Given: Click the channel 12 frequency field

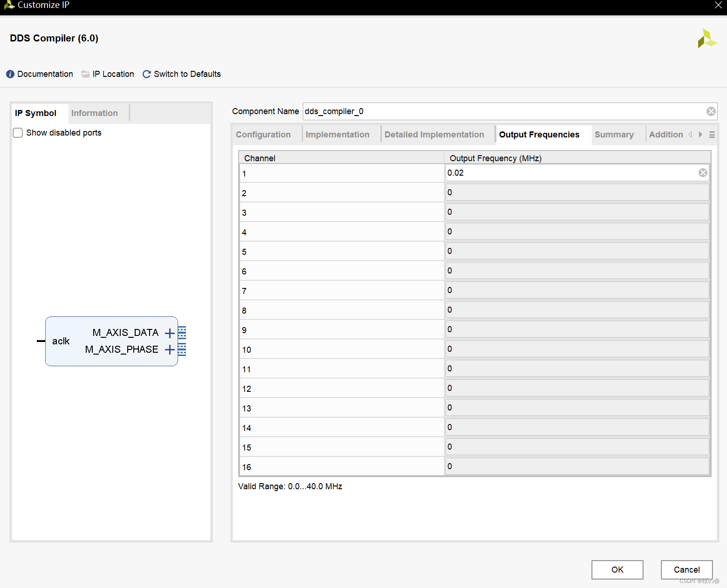Looking at the screenshot, I should coord(577,388).
